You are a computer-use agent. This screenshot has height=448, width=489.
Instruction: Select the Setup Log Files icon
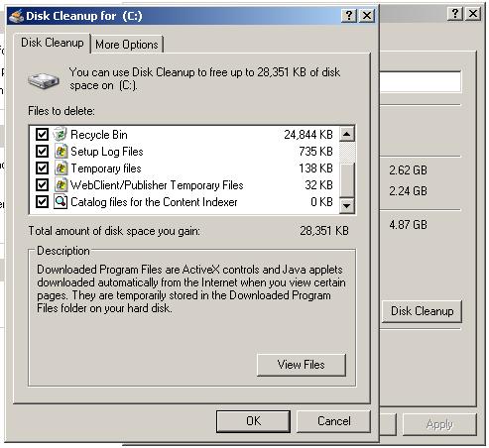61,152
